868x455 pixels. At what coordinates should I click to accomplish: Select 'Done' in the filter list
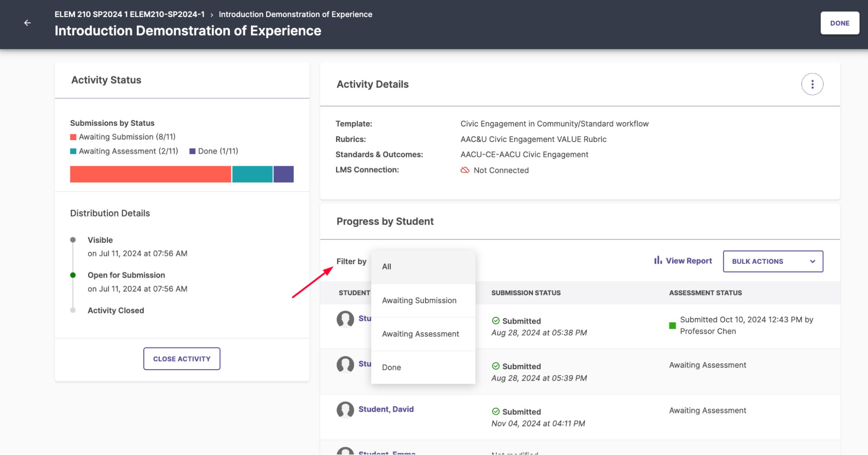pyautogui.click(x=391, y=367)
